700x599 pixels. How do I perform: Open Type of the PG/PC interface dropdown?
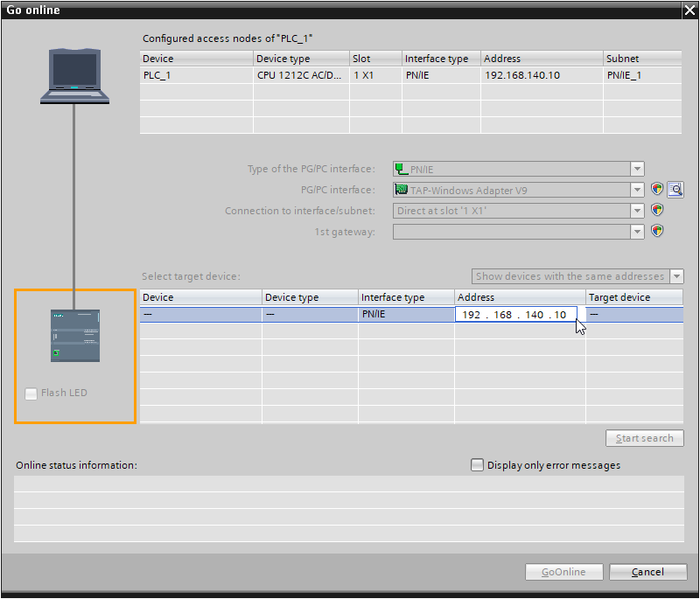[637, 169]
